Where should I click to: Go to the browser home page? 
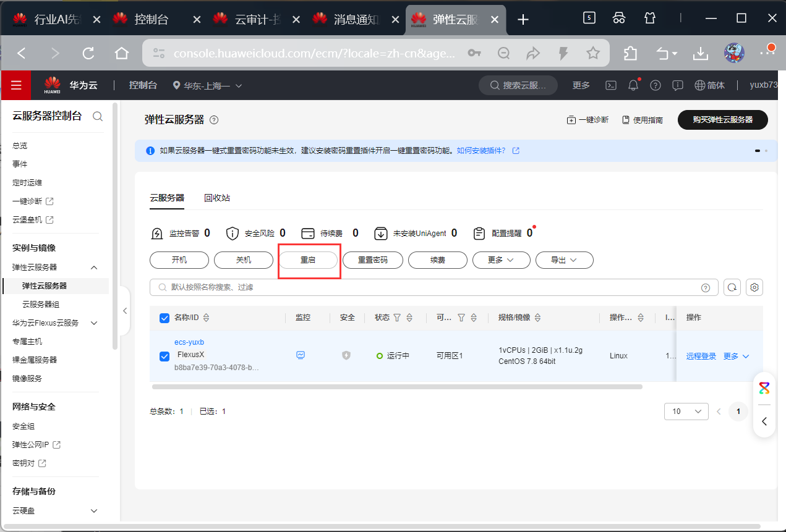[x=122, y=54]
